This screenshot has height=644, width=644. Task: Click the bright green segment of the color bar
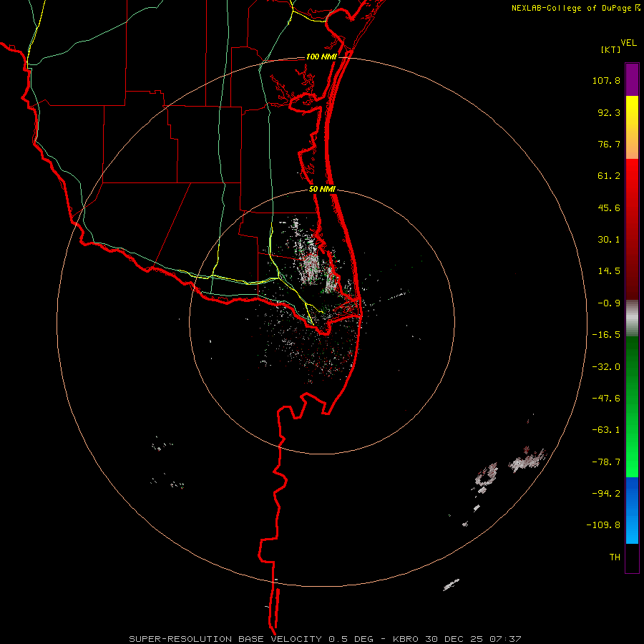(632, 406)
